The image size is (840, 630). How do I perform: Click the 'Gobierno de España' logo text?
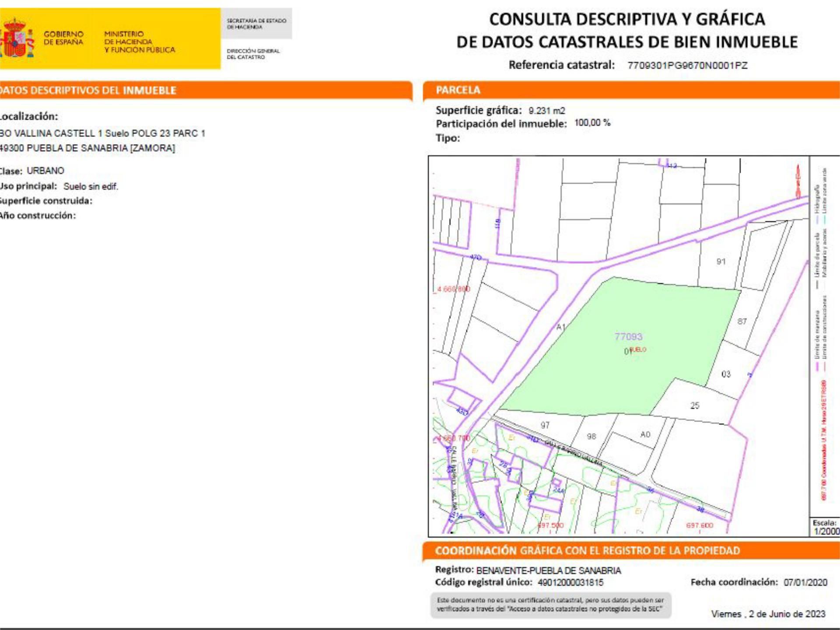click(x=63, y=38)
